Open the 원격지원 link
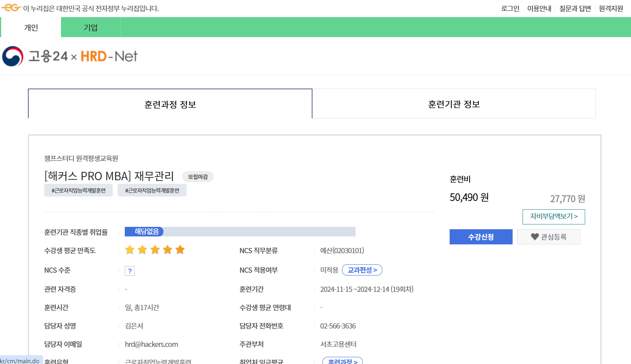Viewport: 631px width, 364px height. click(611, 8)
